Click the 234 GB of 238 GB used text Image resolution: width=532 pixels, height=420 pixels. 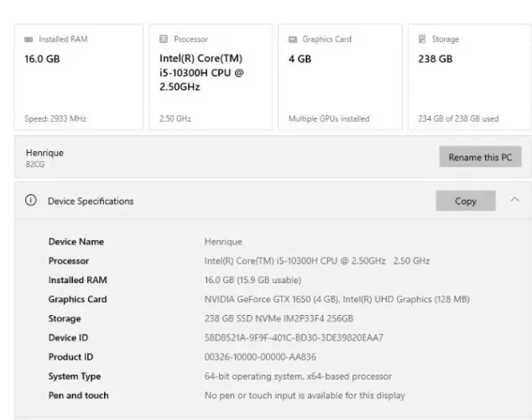click(458, 118)
